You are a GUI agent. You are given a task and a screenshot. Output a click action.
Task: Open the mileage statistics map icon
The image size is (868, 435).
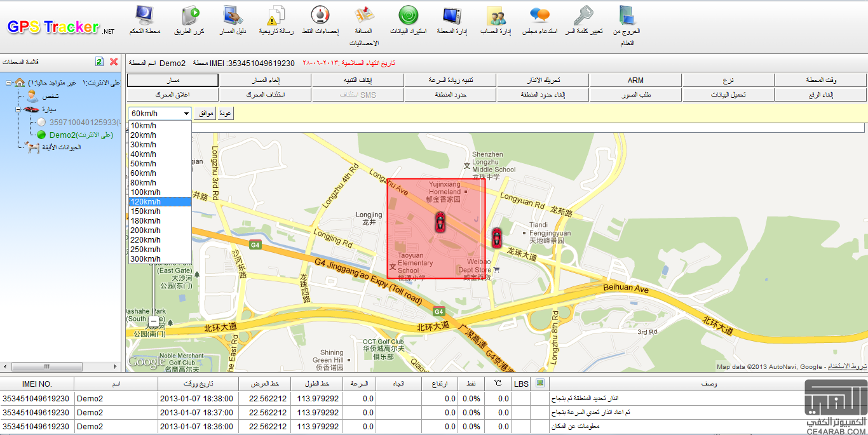[x=365, y=15]
